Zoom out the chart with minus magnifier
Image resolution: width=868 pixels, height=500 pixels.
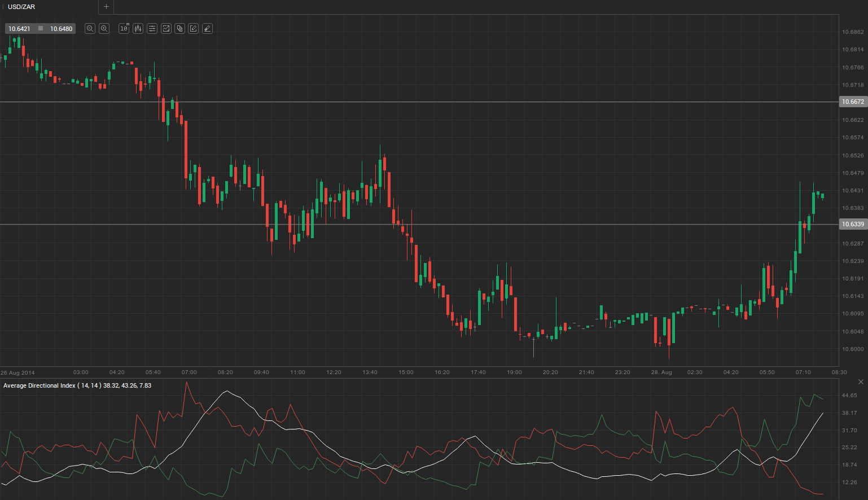coord(90,29)
